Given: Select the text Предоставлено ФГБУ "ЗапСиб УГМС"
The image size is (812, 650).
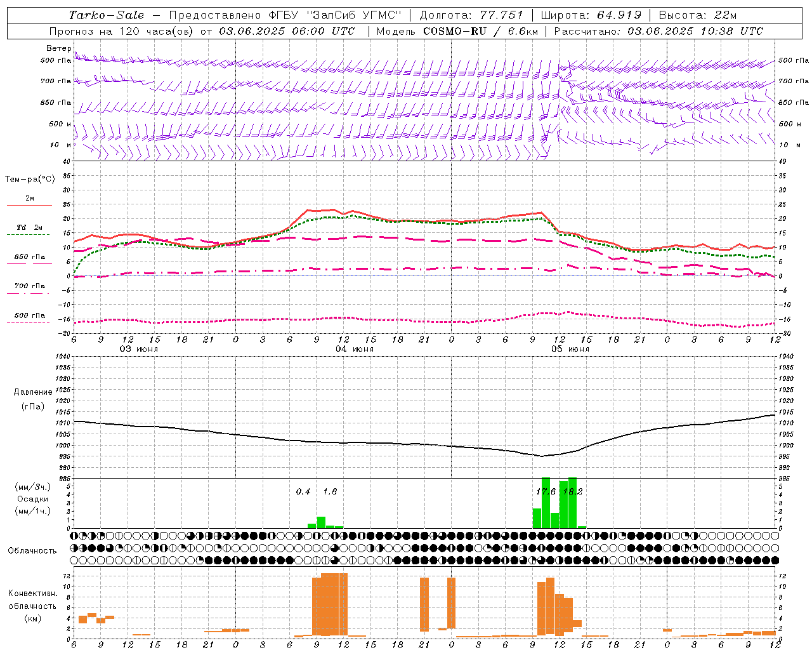Looking at the screenshot, I should 285,15.
